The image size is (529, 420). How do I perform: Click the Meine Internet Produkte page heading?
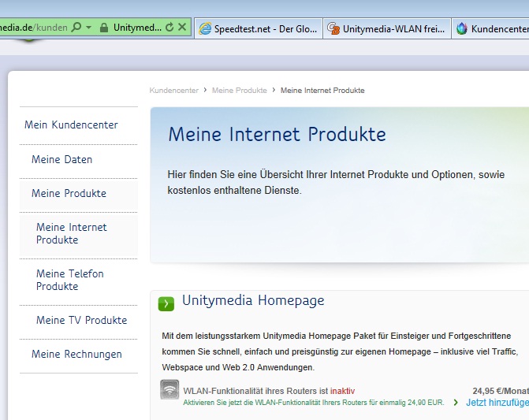277,134
